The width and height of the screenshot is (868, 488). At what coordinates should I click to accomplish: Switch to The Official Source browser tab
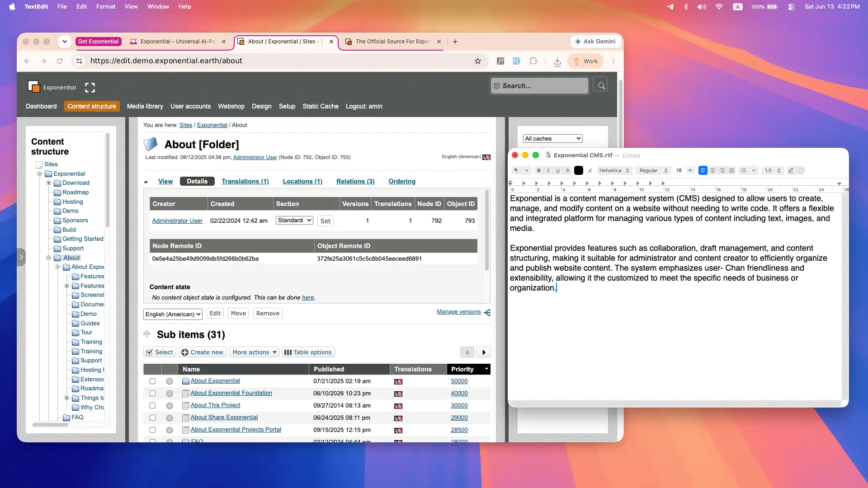pos(393,42)
